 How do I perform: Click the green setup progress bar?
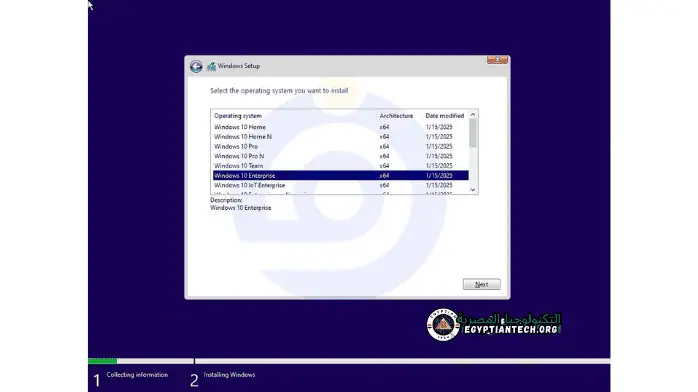pyautogui.click(x=102, y=361)
